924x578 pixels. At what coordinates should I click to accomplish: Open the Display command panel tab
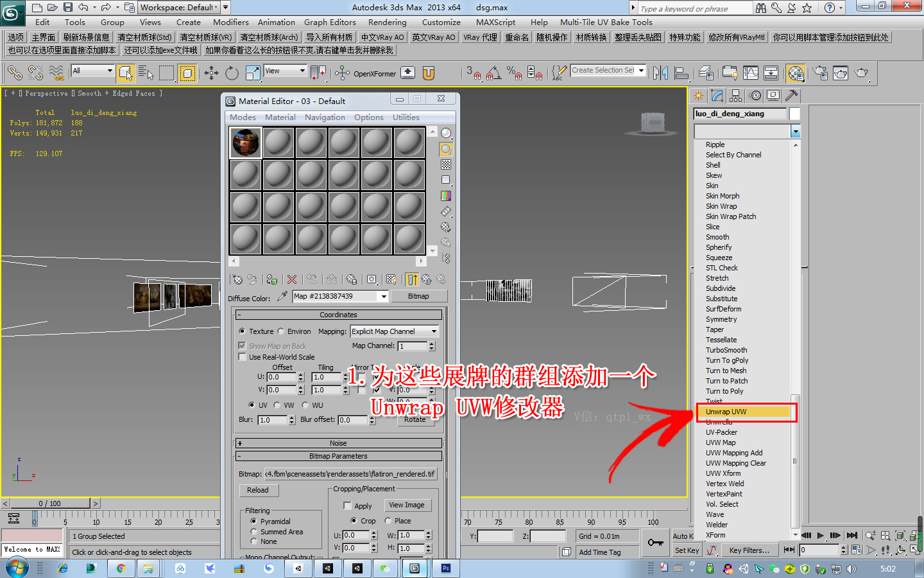pyautogui.click(x=773, y=96)
